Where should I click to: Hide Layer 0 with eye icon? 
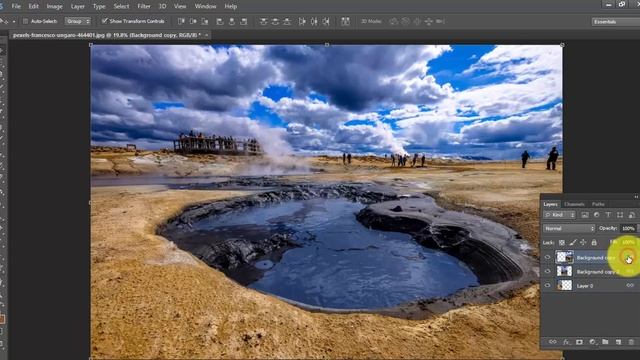pos(548,286)
